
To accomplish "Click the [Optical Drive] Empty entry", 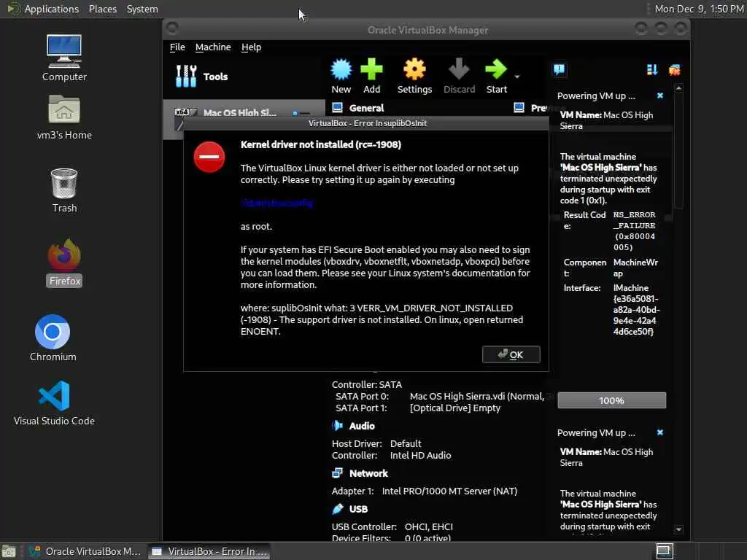I will [x=455, y=408].
